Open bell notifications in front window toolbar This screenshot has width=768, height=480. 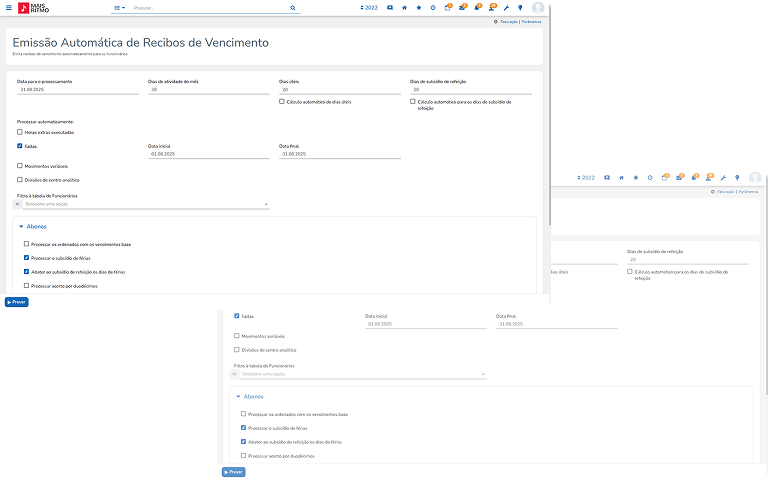point(477,7)
